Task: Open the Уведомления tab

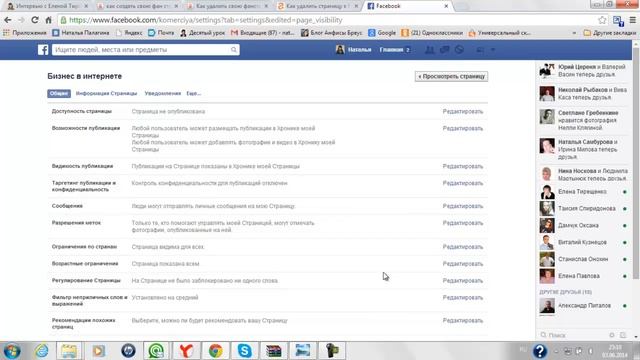Action: tap(162, 93)
